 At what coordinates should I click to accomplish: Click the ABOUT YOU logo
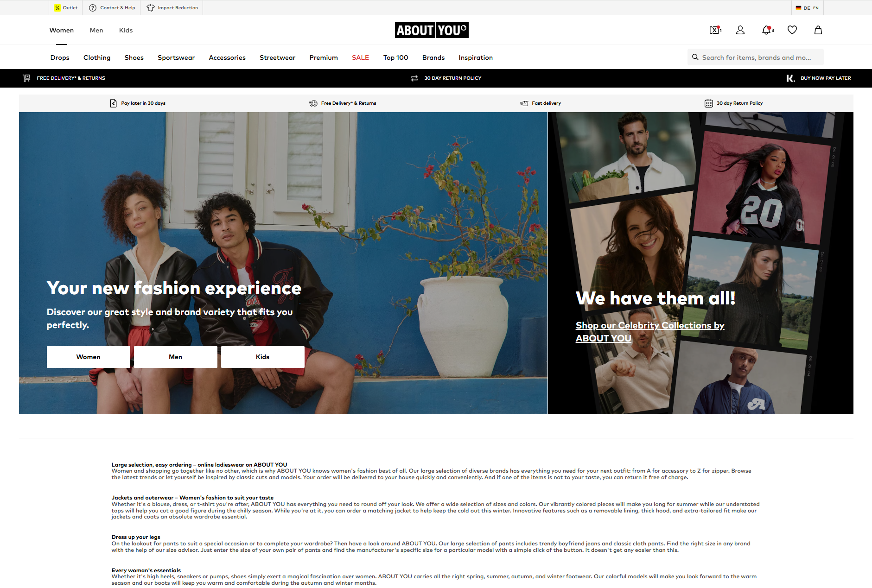[x=432, y=30]
